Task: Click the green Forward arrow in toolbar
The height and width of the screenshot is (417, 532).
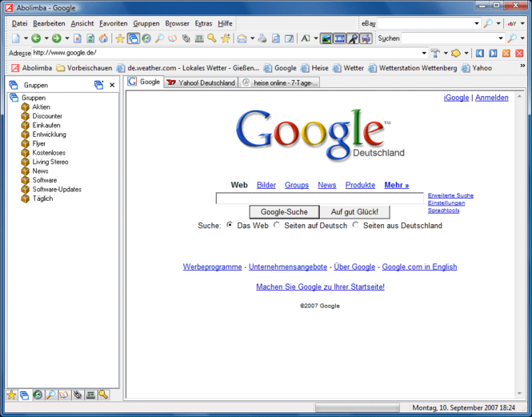Action: 57,38
